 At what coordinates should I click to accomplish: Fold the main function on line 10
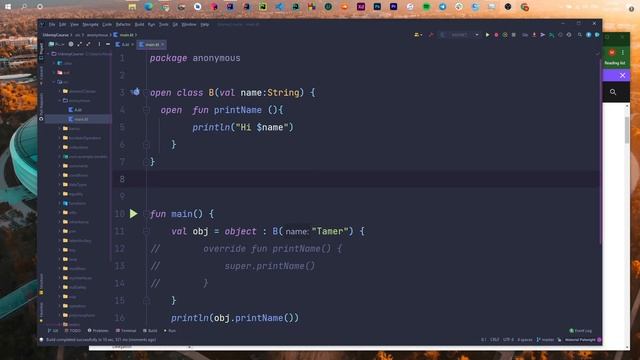146,214
